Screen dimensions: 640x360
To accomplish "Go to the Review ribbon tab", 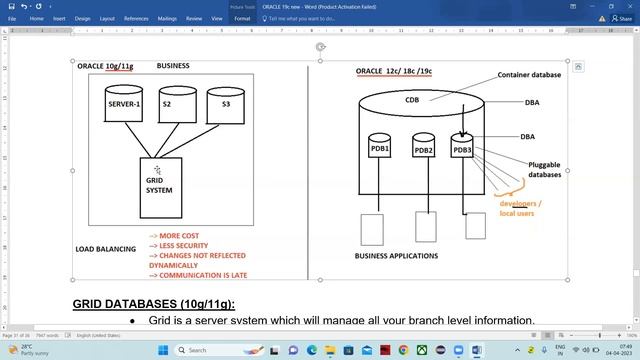I will click(x=194, y=19).
